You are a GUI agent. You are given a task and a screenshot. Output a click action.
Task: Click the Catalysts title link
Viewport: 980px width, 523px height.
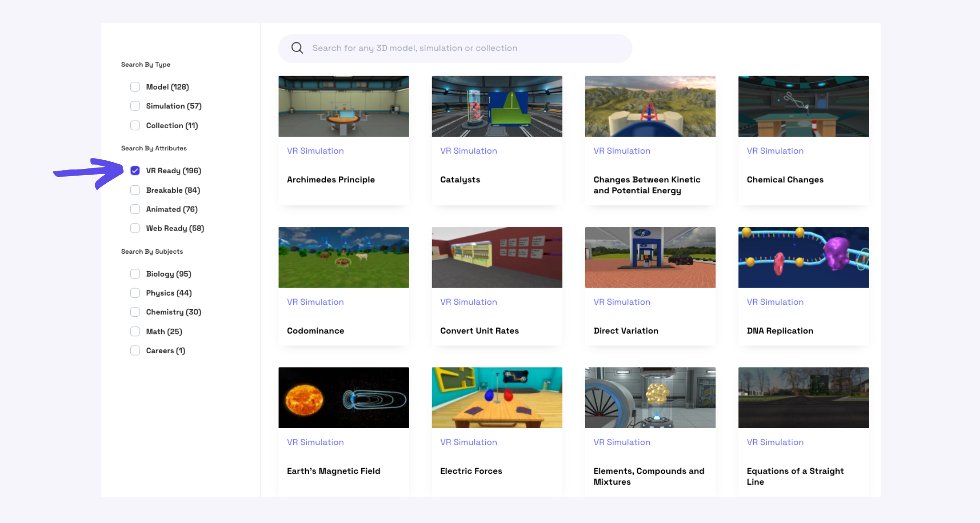(460, 180)
